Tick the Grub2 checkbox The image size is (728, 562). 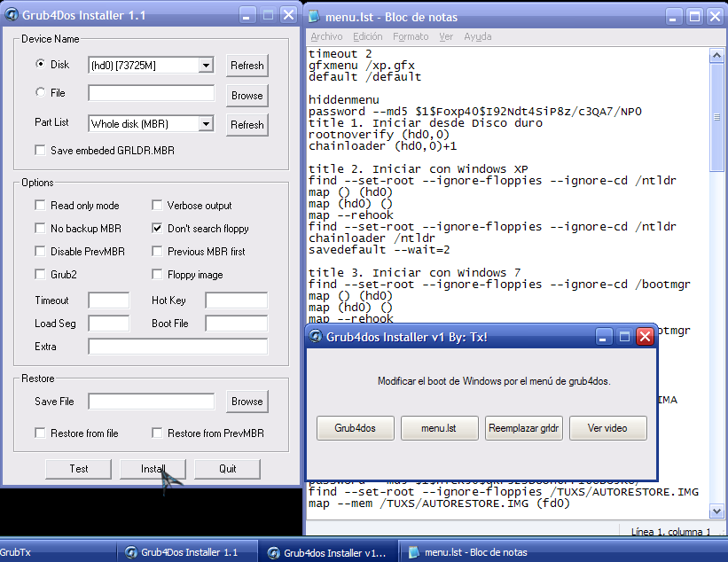click(41, 274)
